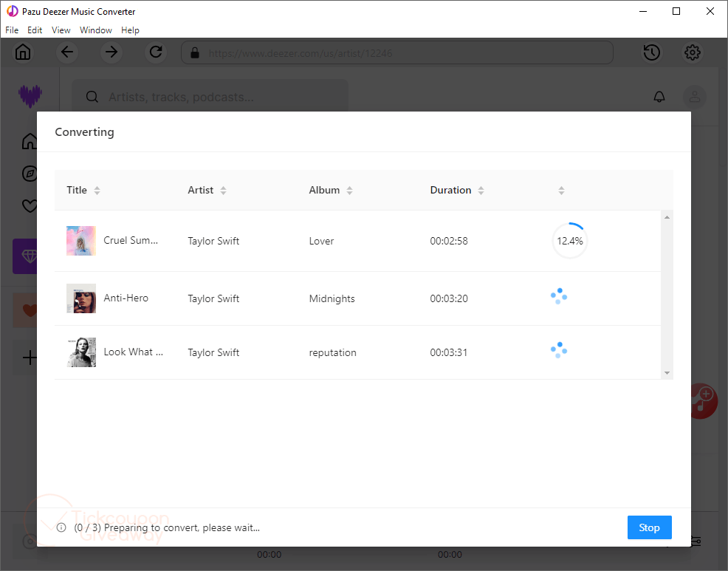The width and height of the screenshot is (728, 571).
Task: Open conversion history clock icon
Action: (x=651, y=52)
